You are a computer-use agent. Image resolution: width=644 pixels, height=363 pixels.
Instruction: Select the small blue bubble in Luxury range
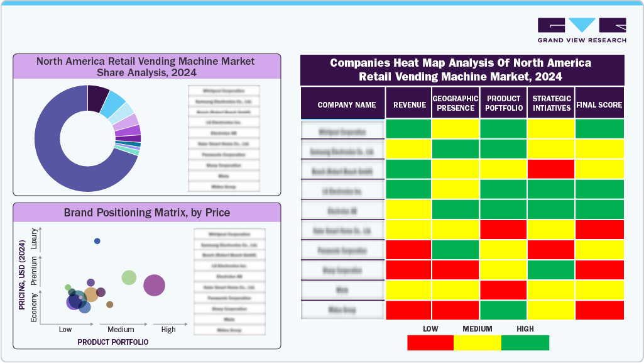point(97,241)
